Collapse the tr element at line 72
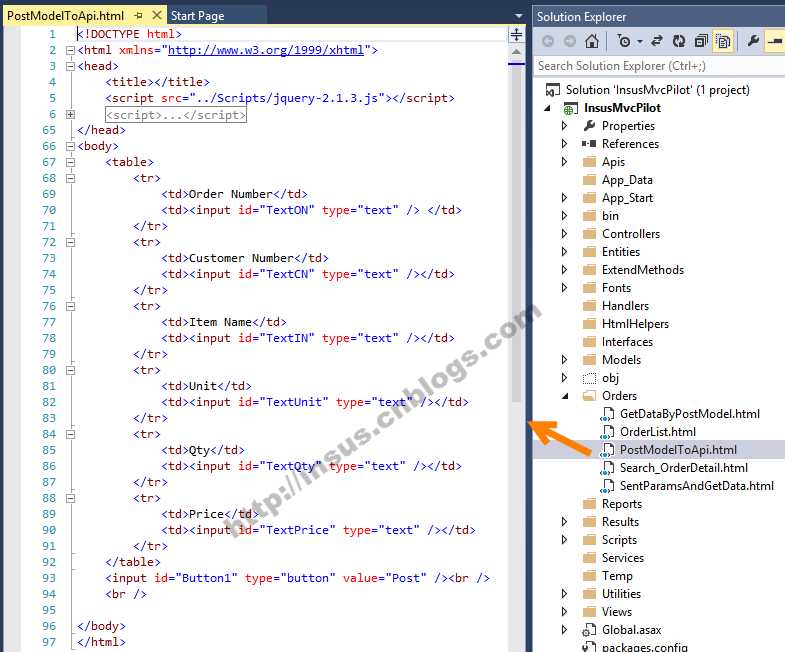 70,243
